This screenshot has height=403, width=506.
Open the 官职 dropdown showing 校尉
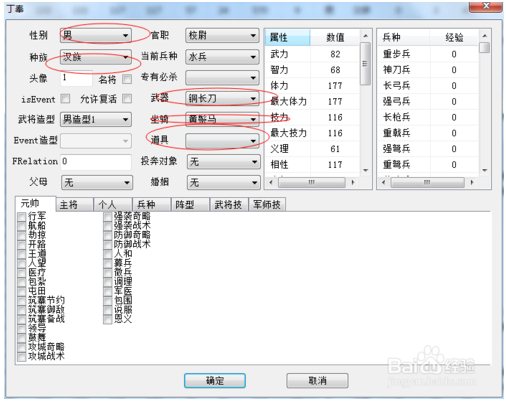[222, 35]
